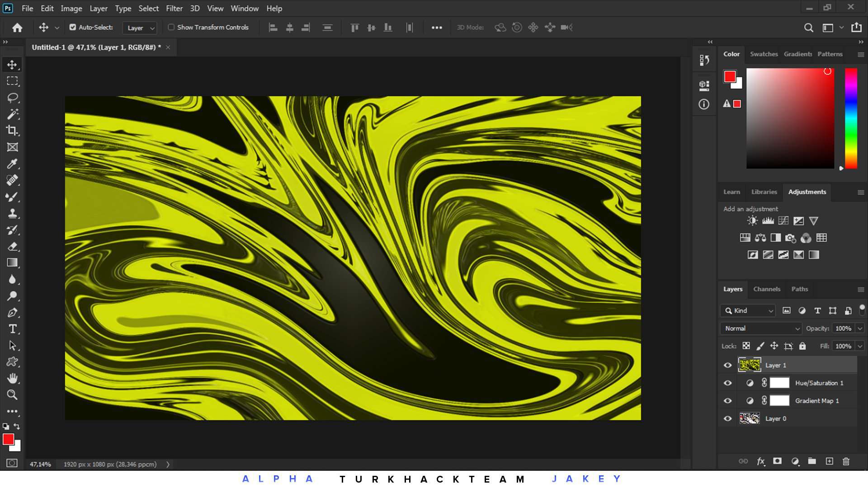This screenshot has width=868, height=488.
Task: Select the Gradient tool
Action: click(x=12, y=263)
